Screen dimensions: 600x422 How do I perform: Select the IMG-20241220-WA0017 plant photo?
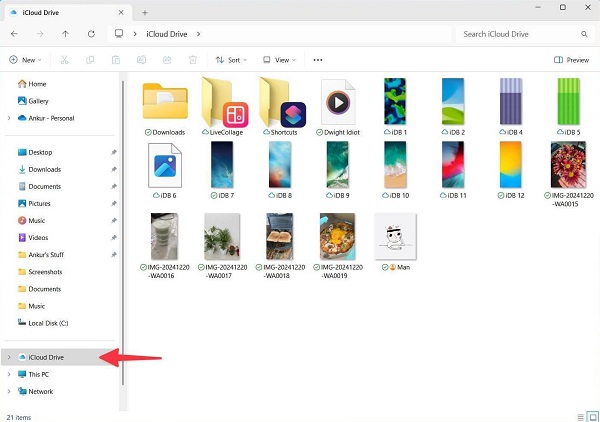point(222,236)
